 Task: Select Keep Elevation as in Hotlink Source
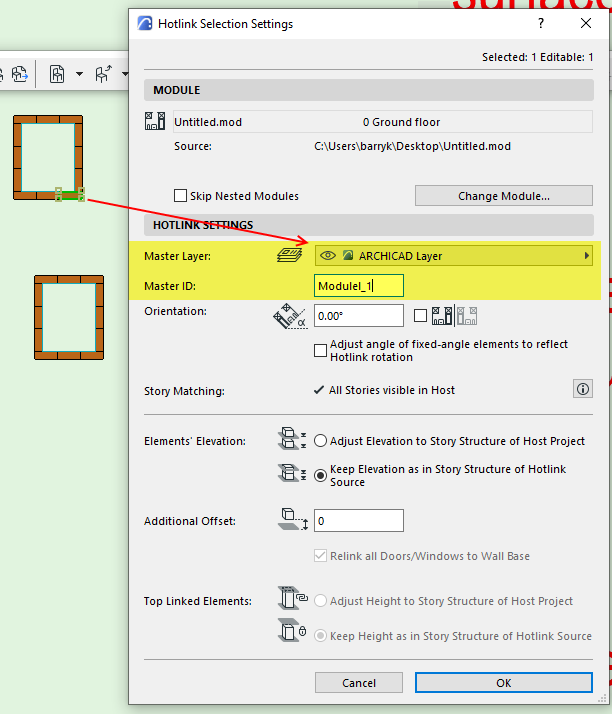(x=321, y=475)
